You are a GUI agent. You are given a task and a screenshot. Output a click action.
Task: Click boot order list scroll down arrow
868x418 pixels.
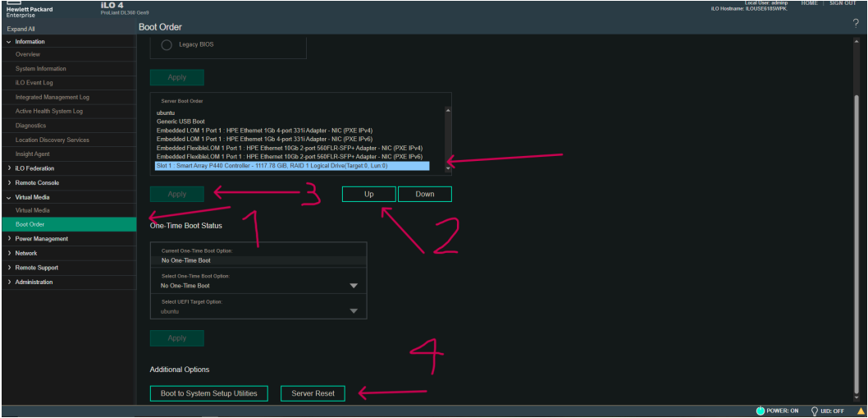448,168
